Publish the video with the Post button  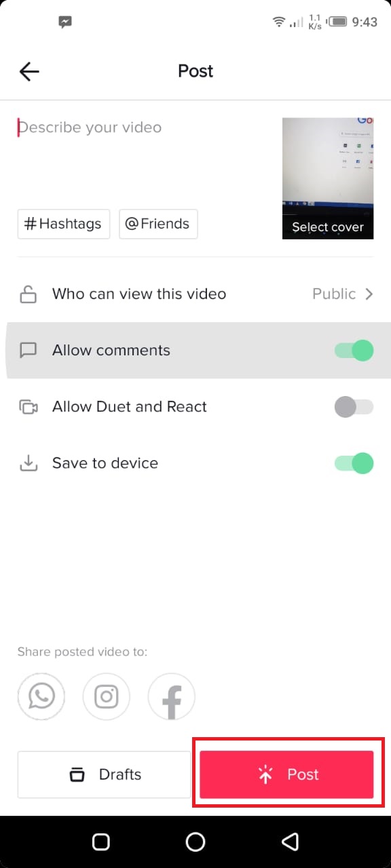point(286,774)
